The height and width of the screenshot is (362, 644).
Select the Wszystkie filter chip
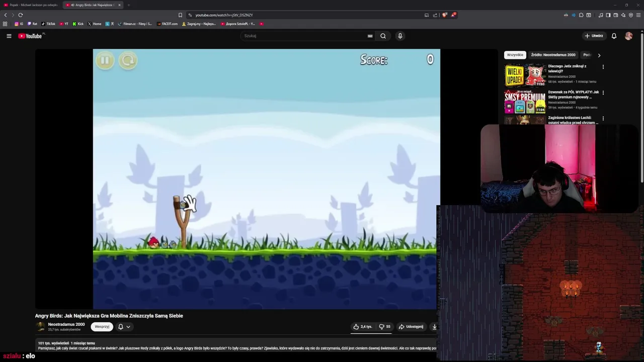(x=515, y=55)
